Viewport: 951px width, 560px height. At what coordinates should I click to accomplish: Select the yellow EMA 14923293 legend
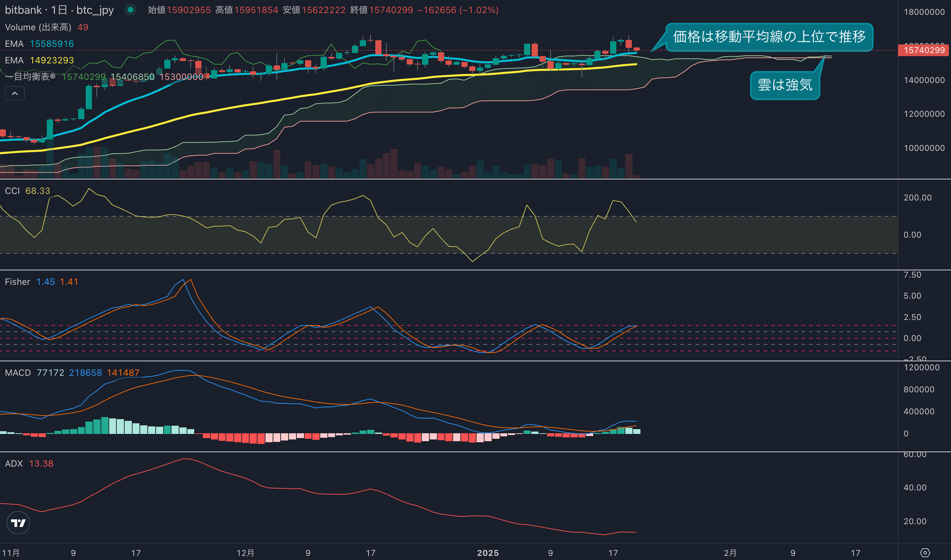pos(39,60)
